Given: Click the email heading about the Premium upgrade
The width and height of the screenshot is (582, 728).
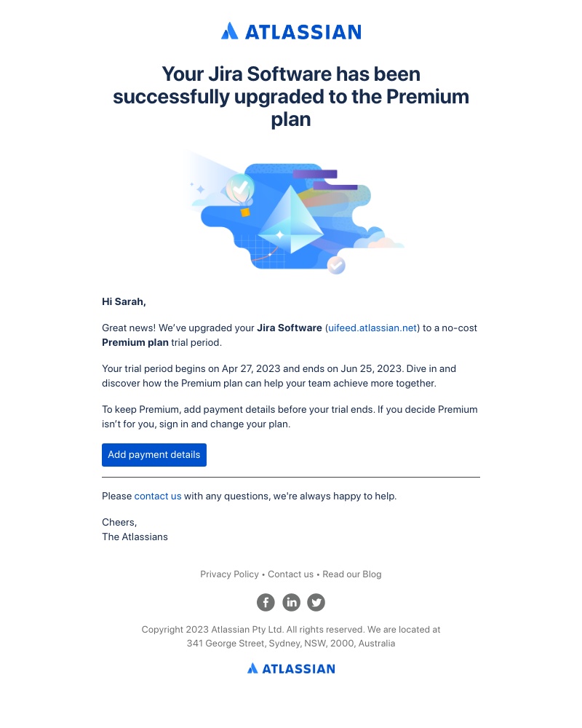Looking at the screenshot, I should coord(291,96).
